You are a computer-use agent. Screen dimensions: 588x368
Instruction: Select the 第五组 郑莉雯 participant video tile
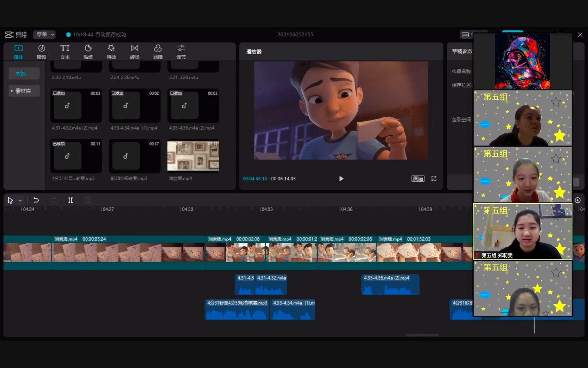click(x=523, y=231)
